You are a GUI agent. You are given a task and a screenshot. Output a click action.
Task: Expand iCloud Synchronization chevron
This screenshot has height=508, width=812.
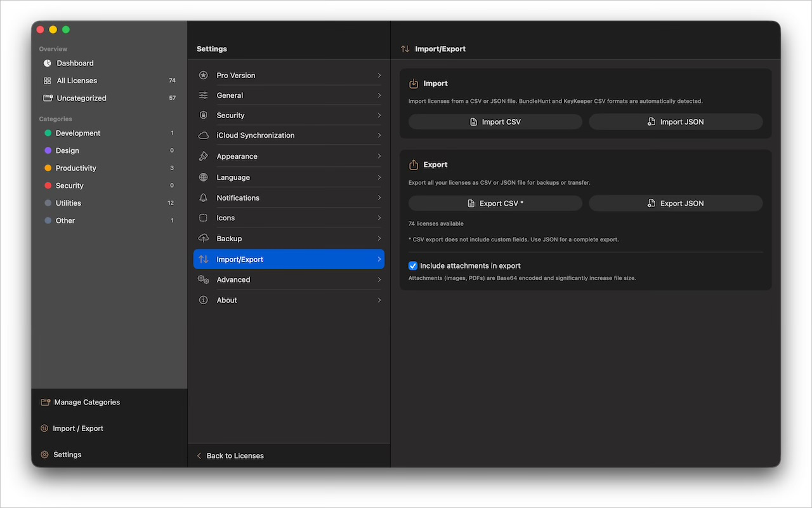[x=379, y=135]
